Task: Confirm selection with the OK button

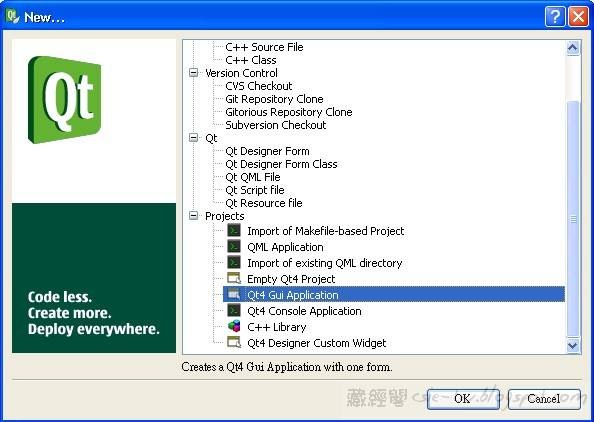Action: click(463, 399)
